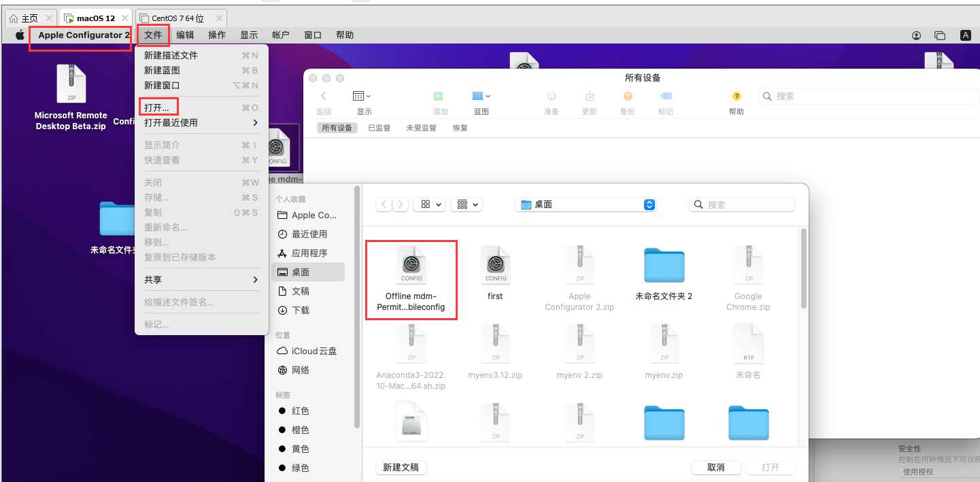The width and height of the screenshot is (980, 482).
Task: Open the 桌面 location dropdown
Action: [586, 205]
